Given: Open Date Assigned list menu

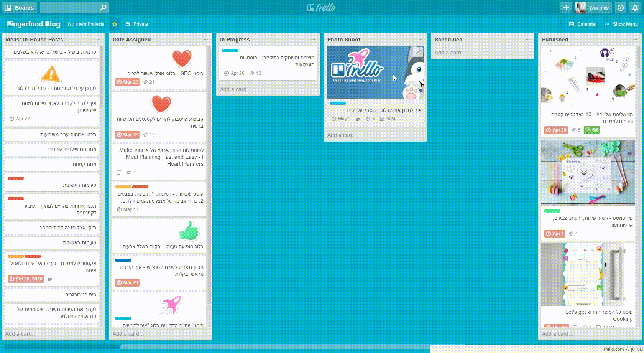Looking at the screenshot, I should pyautogui.click(x=206, y=40).
